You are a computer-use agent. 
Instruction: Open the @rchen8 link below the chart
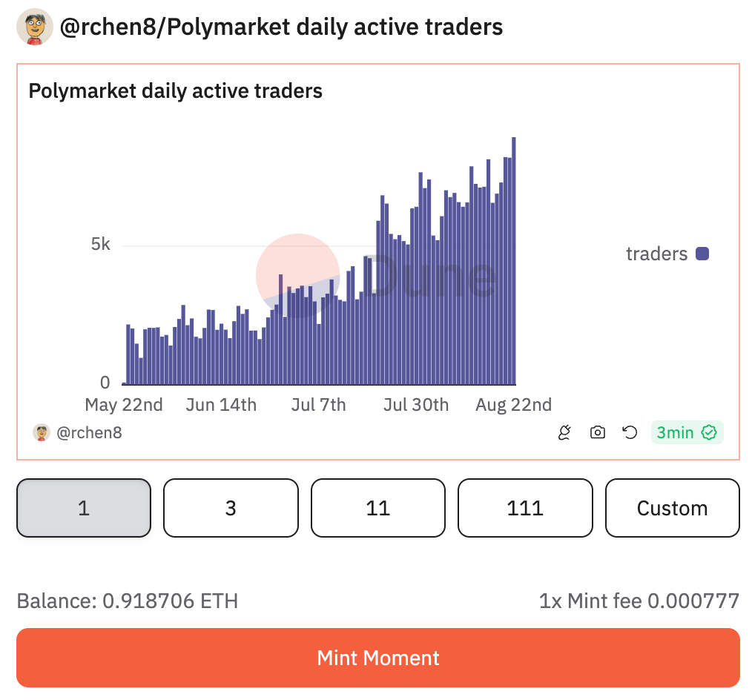89,432
